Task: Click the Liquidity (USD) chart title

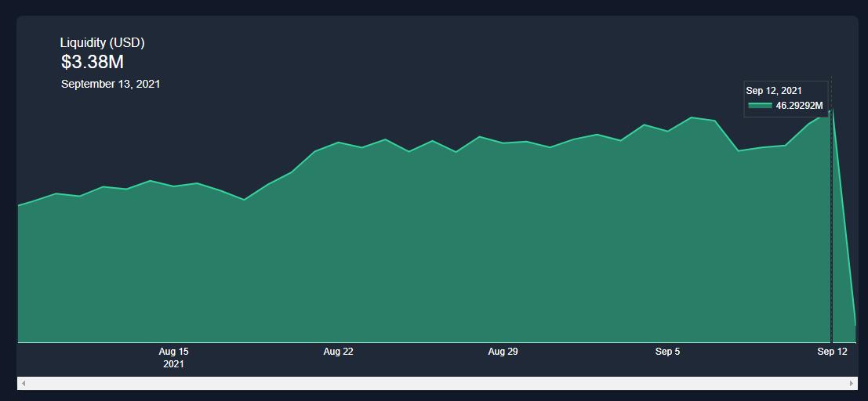Action: pos(102,43)
